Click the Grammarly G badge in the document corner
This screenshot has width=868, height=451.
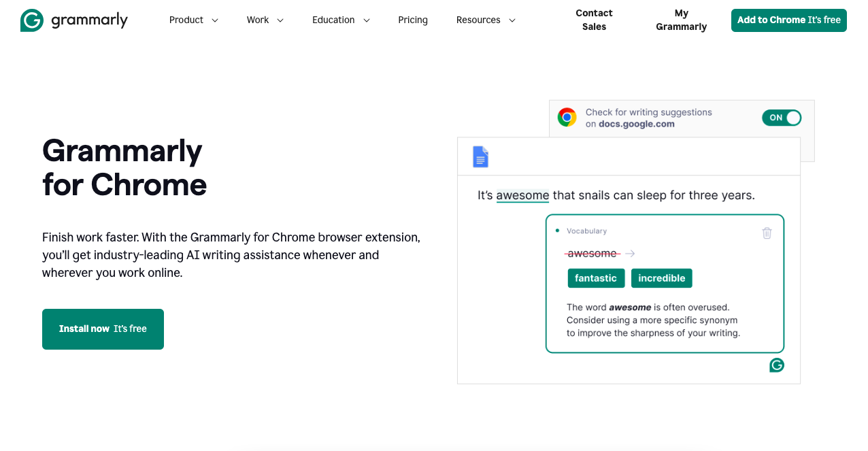776,365
